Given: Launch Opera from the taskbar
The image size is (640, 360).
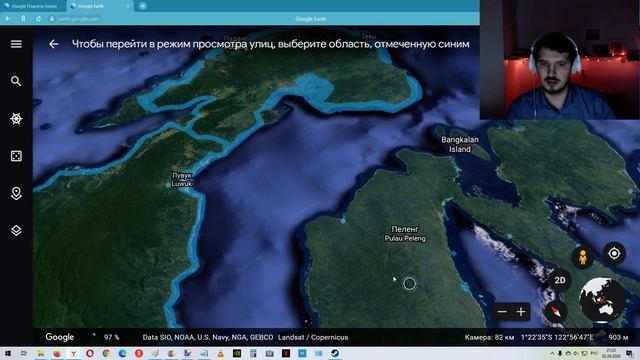Looking at the screenshot, I should point(90,353).
